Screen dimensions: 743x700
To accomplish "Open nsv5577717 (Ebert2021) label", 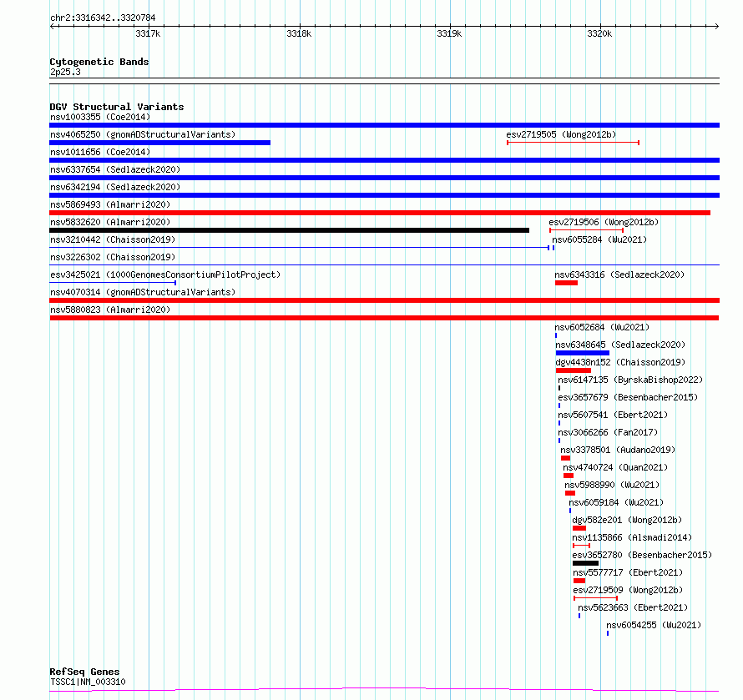I will [628, 572].
